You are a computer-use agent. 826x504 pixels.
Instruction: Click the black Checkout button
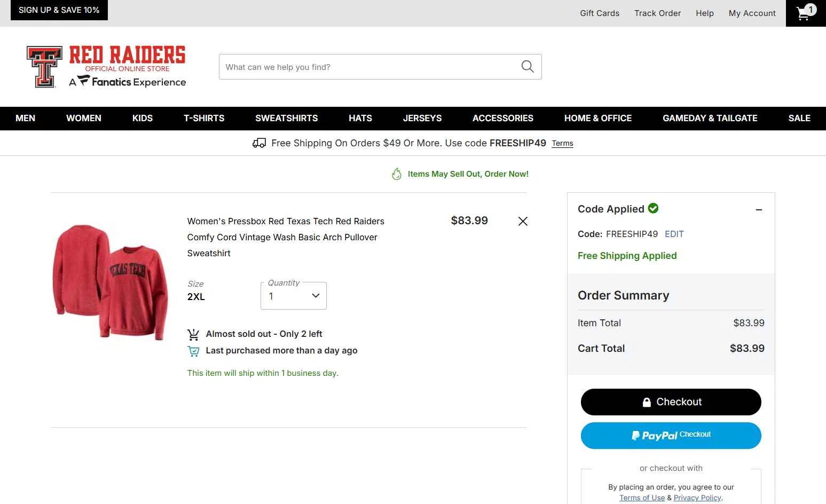(671, 402)
